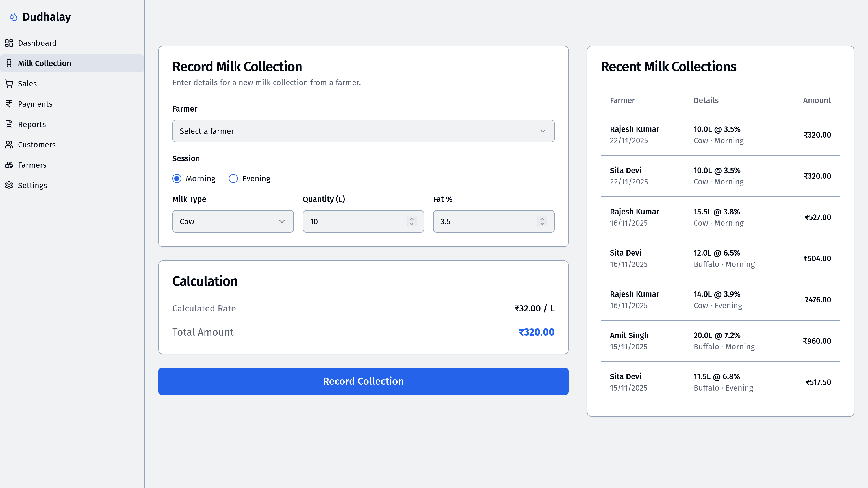
Task: Click the Sales cart icon
Action: click(9, 84)
